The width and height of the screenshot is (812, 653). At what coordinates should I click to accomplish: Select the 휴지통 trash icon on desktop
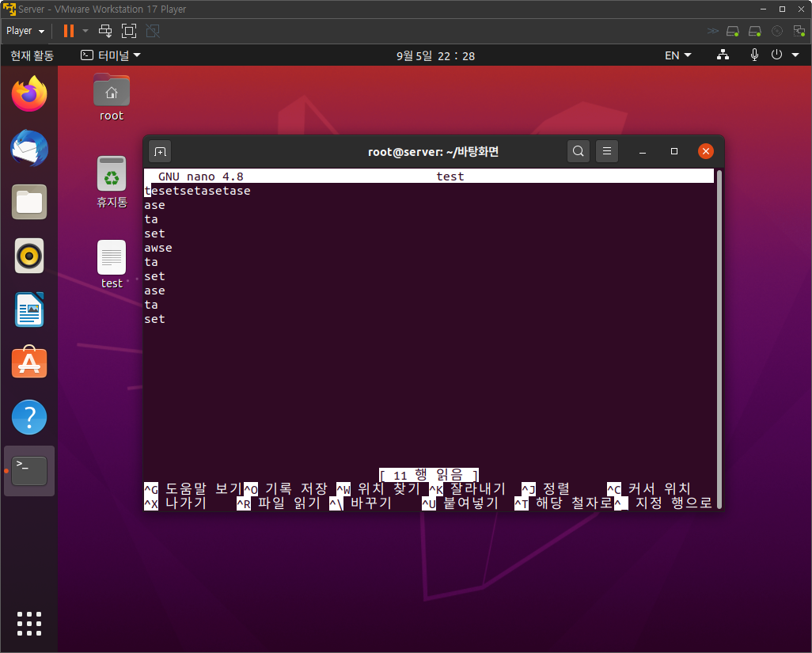(112, 182)
